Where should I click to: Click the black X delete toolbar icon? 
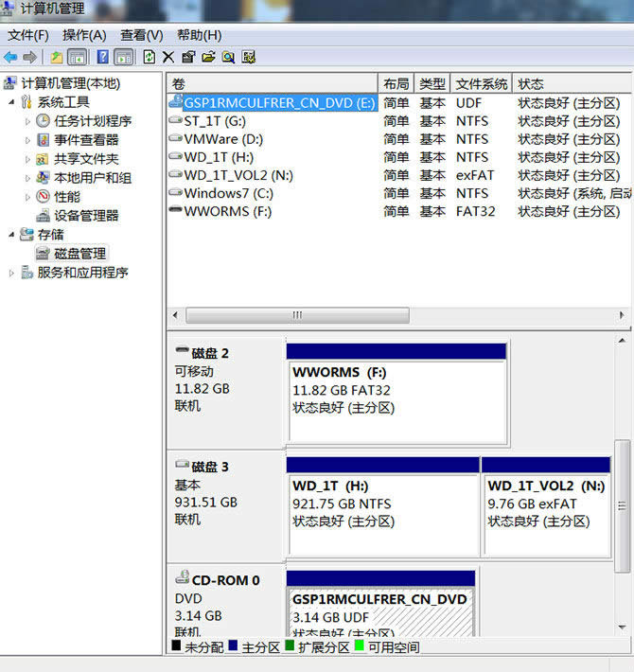(168, 57)
